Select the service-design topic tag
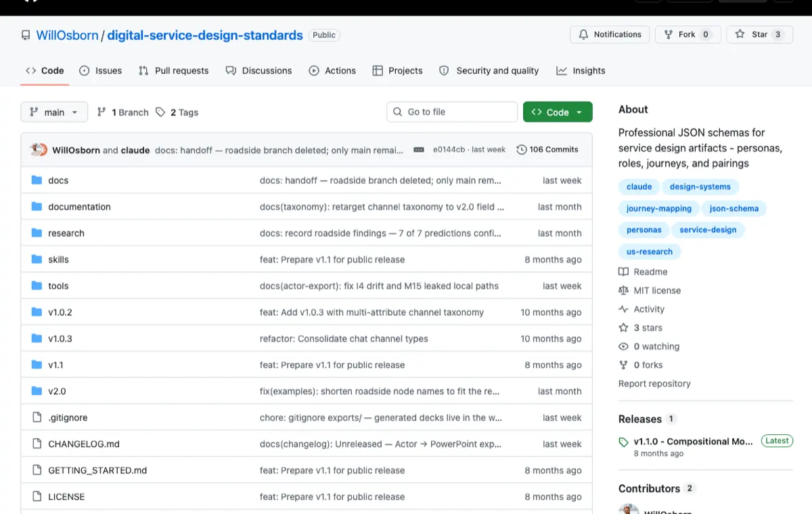Viewport: 812px width, 514px height. click(708, 230)
